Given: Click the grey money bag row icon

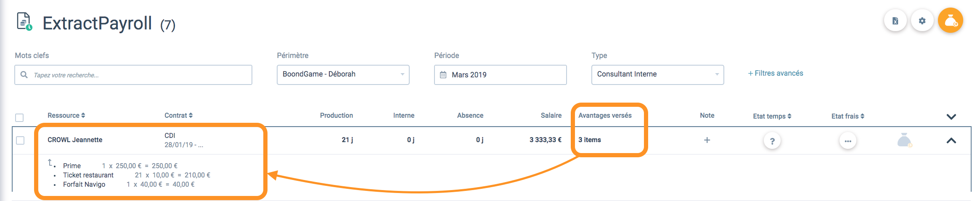Looking at the screenshot, I should click(904, 140).
